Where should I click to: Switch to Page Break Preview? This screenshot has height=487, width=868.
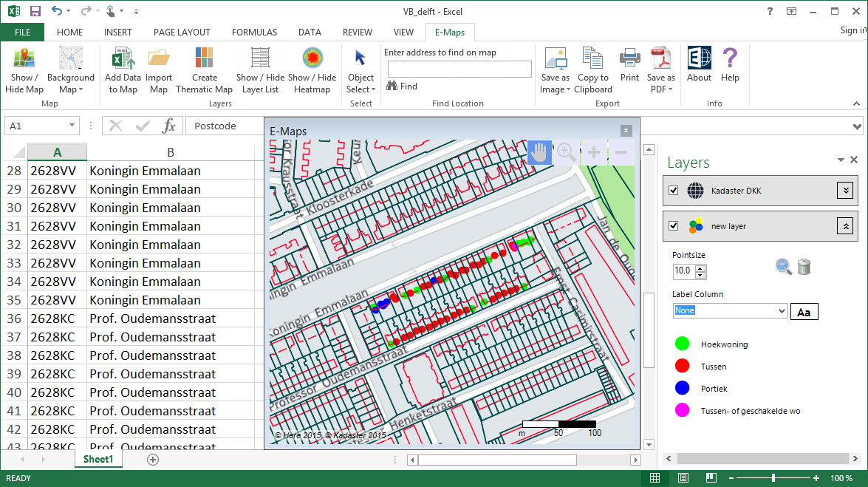[x=711, y=478]
